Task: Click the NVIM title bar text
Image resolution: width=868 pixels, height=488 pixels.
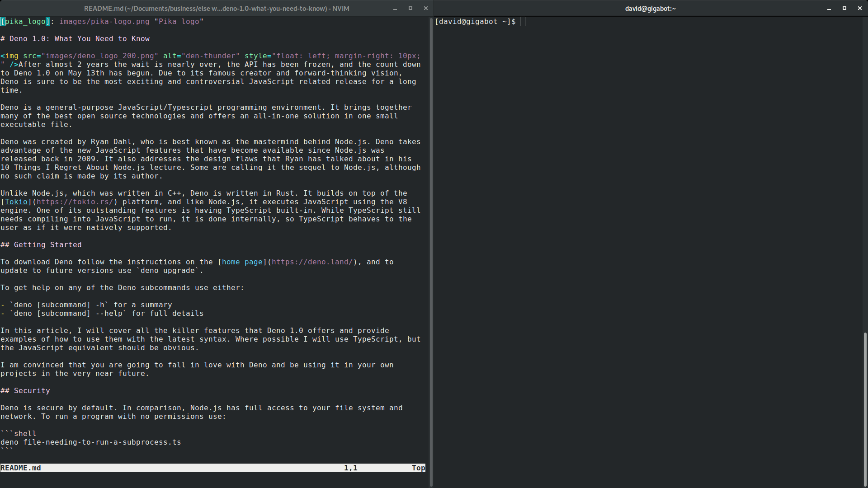Action: pos(217,9)
